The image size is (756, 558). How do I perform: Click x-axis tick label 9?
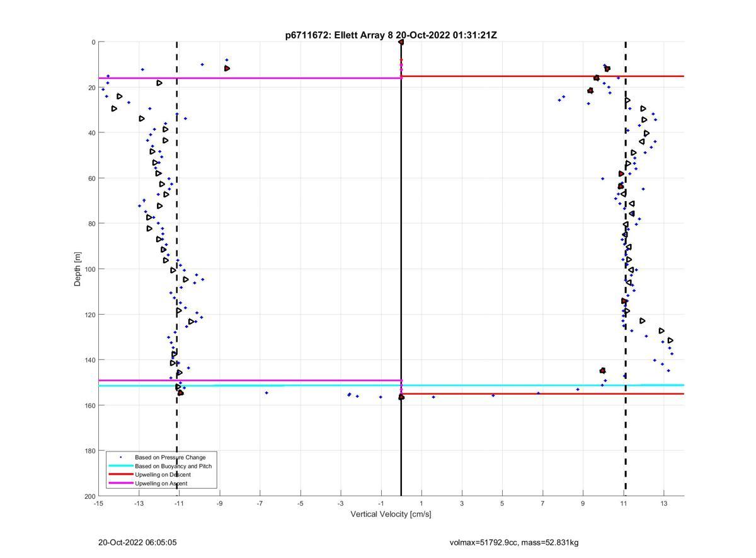[x=583, y=503]
